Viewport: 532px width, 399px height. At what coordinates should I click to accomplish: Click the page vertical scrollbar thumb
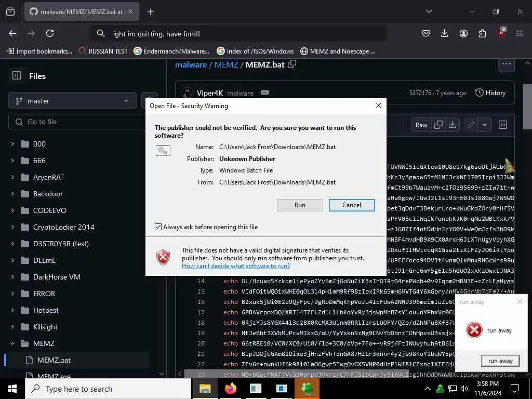[x=528, y=107]
